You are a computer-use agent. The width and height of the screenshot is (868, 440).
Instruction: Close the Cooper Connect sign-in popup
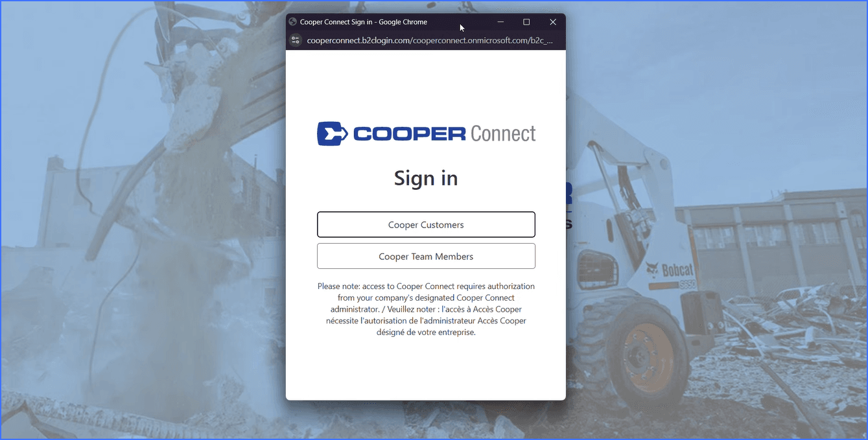click(553, 22)
